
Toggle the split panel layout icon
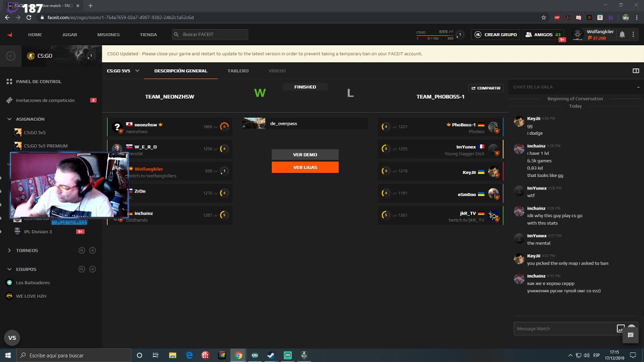[635, 71]
